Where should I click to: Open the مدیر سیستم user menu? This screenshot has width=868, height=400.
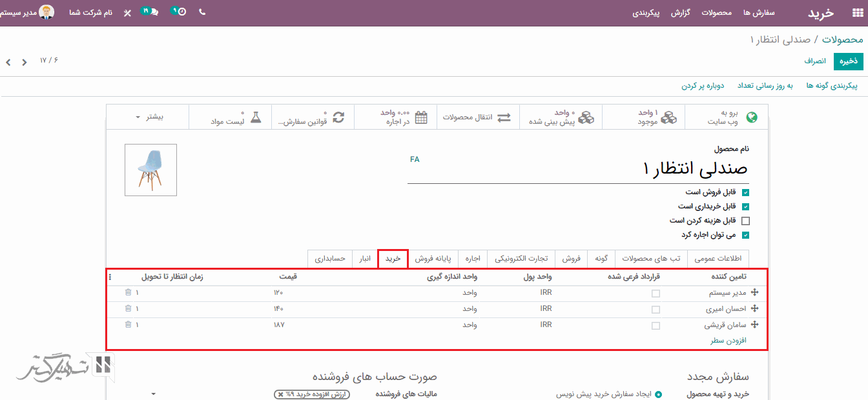tap(29, 12)
